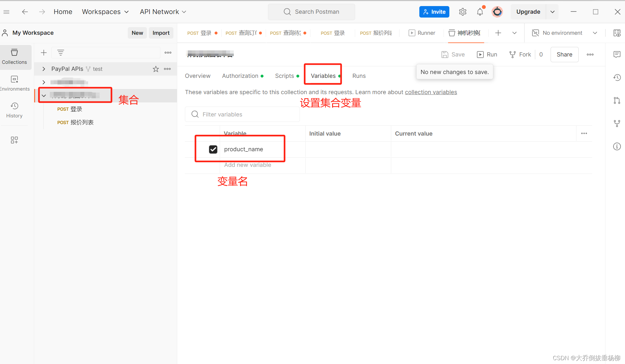Open the collection variables link

click(431, 92)
